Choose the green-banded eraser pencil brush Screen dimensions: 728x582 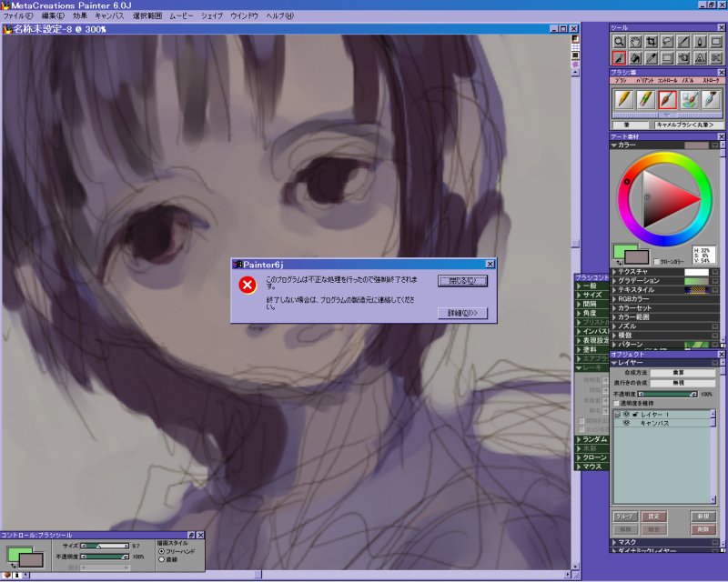tap(645, 99)
